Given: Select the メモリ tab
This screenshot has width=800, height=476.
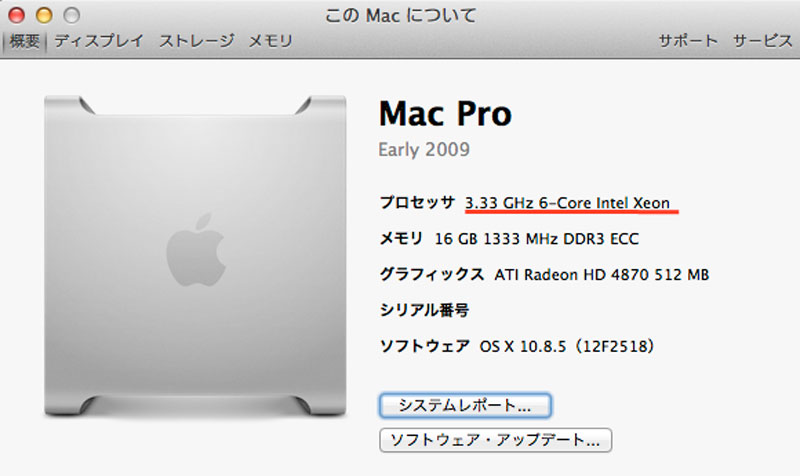Looking at the screenshot, I should click(270, 41).
